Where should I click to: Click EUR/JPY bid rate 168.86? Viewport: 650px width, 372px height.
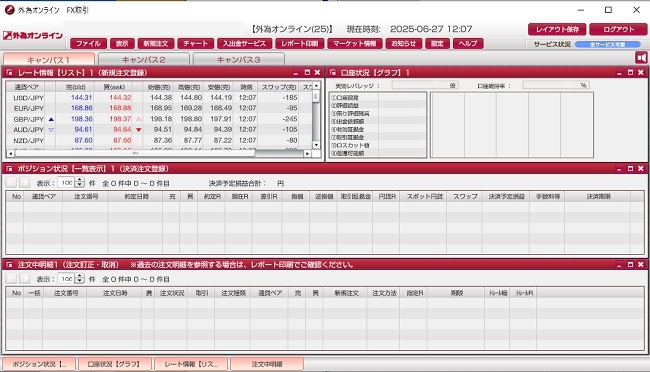tap(82, 108)
